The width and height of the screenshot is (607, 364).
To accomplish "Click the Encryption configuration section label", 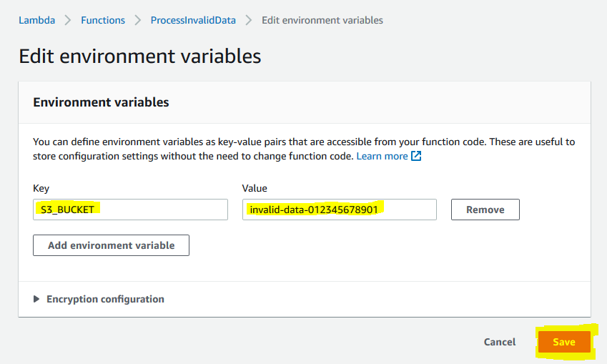I will point(105,299).
